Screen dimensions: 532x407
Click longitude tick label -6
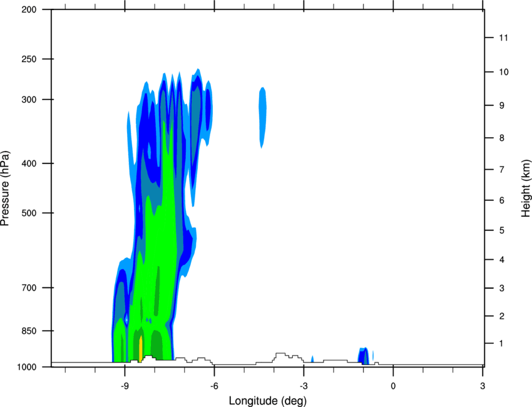(214, 386)
